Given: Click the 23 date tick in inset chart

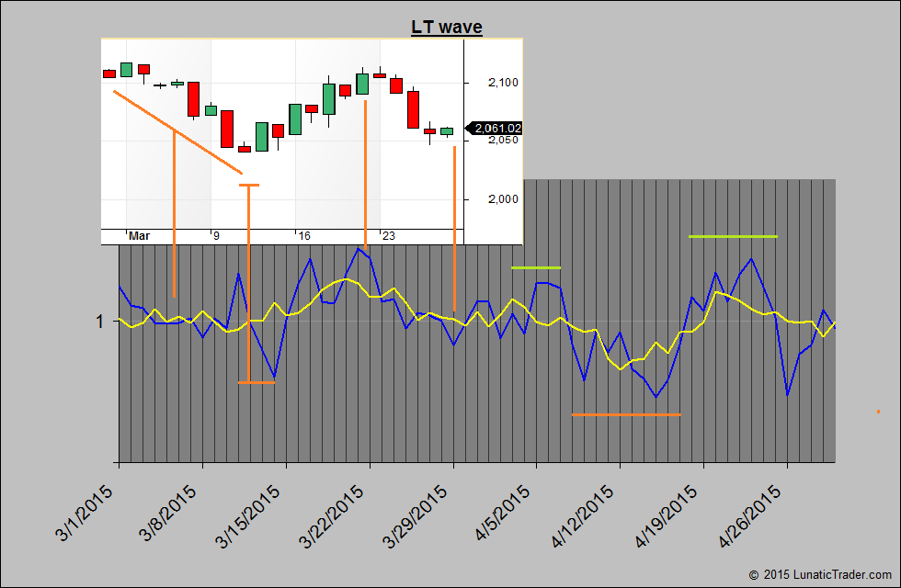Looking at the screenshot, I should 388,236.
